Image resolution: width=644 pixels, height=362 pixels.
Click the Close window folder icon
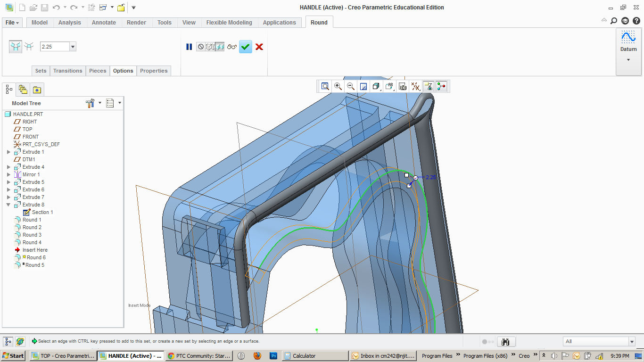121,8
